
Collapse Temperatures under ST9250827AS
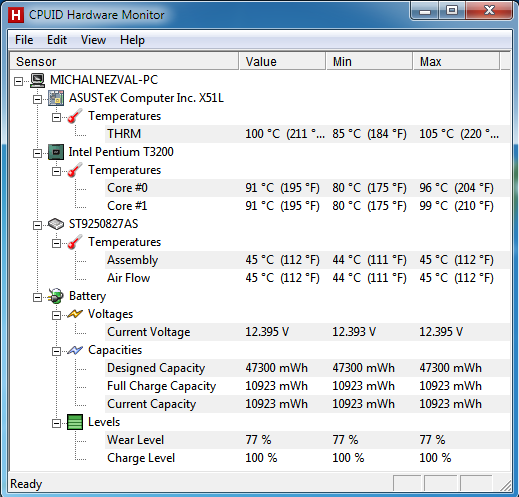point(56,243)
